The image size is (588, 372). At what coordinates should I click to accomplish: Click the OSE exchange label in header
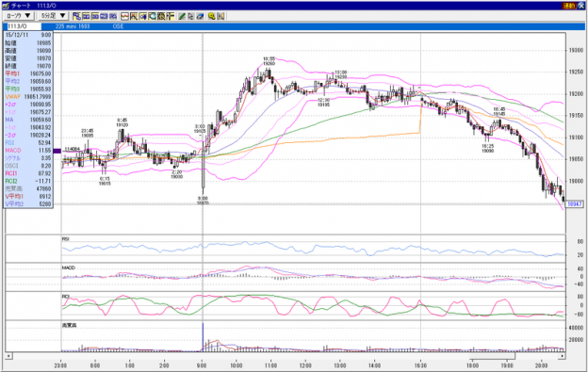(118, 26)
